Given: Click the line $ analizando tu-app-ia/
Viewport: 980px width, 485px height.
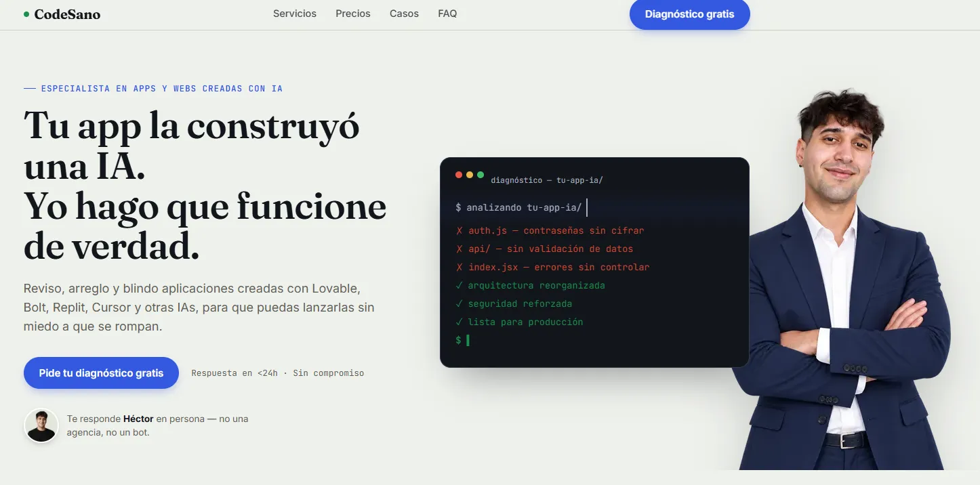Looking at the screenshot, I should click(518, 207).
